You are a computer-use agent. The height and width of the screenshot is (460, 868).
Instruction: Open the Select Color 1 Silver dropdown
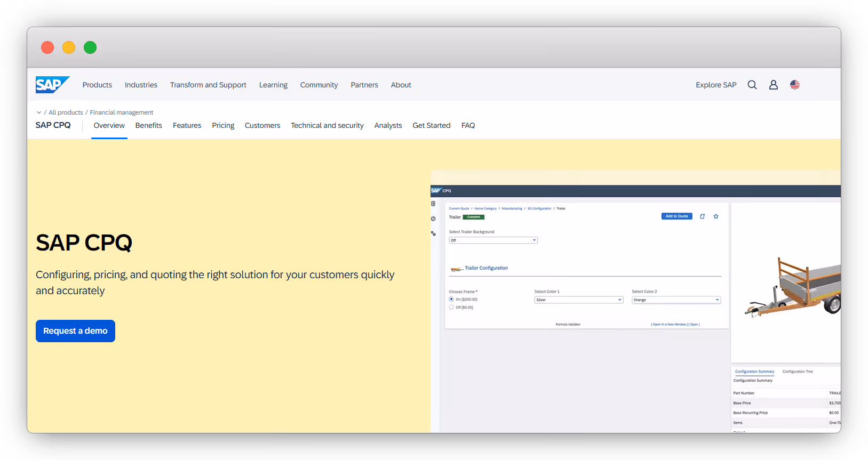579,300
